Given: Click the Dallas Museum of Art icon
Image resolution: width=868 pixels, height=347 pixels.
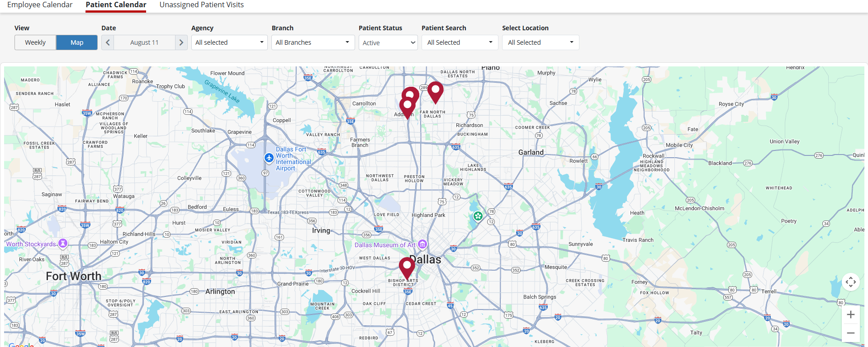Looking at the screenshot, I should coord(422,244).
